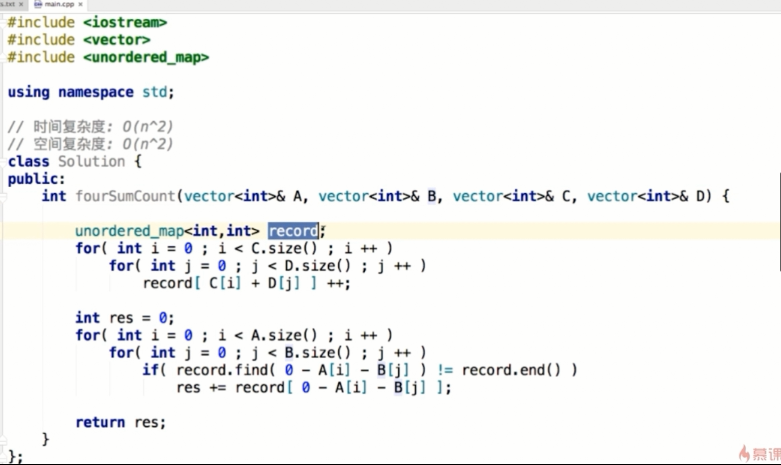Screen dimensions: 781x465
Task: Click parameter D in the function signature
Action: click(700, 197)
